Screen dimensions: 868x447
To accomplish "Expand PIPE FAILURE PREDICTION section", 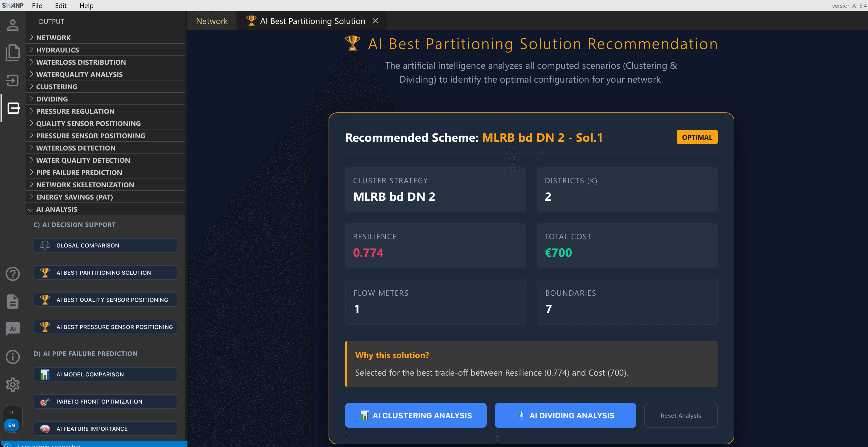I will click(x=105, y=172).
